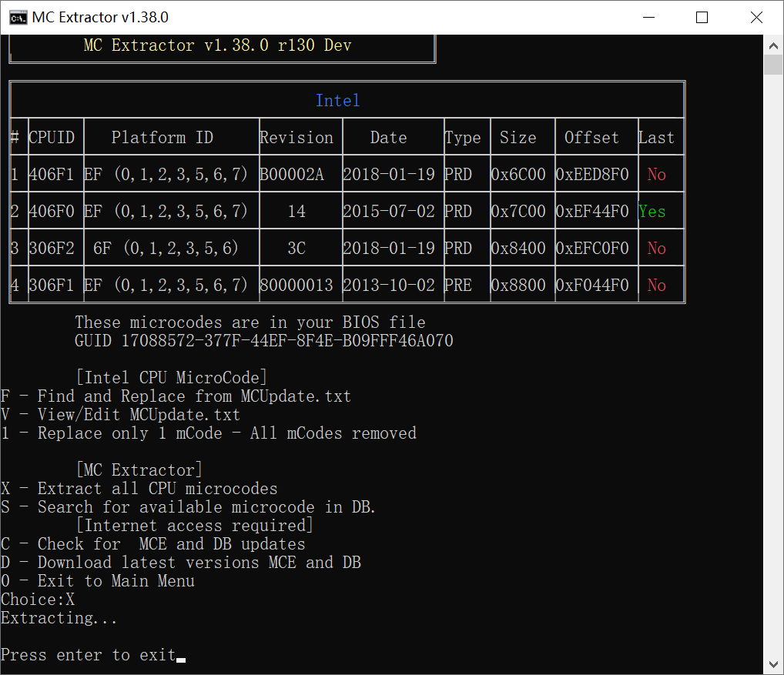This screenshot has height=675, width=784.
Task: Click the Offset column header
Action: click(591, 138)
